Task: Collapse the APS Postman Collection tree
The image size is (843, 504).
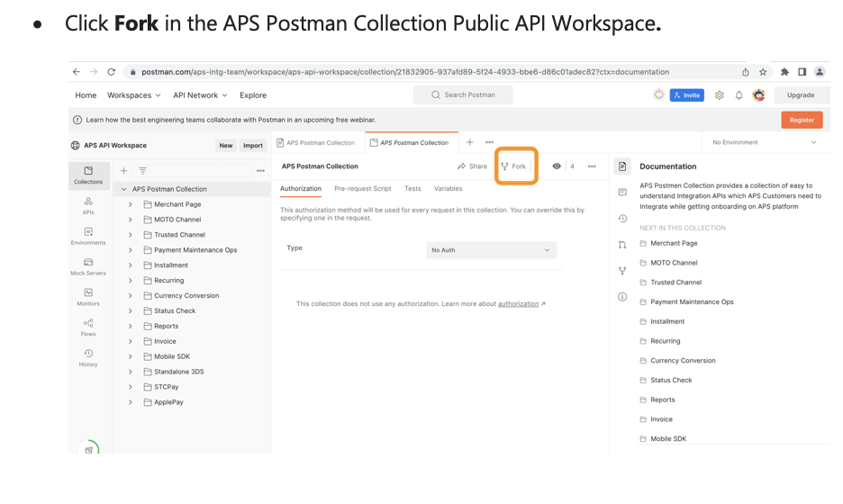Action: tap(123, 189)
